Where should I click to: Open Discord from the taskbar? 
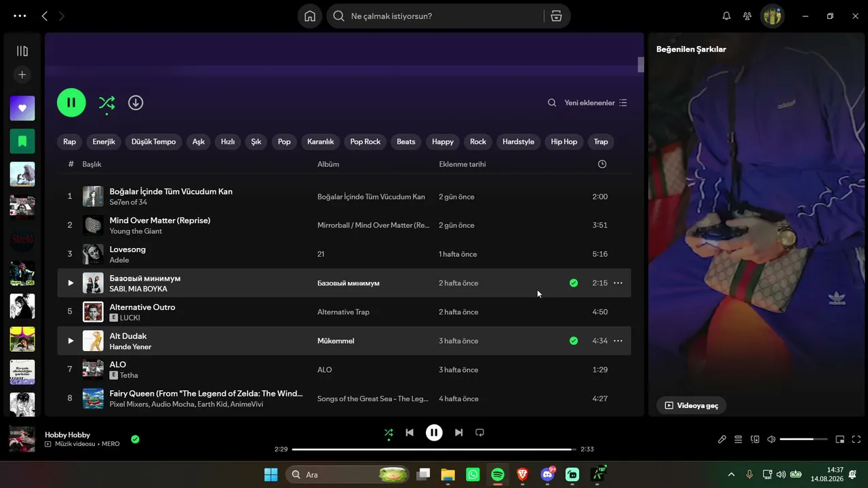[547, 474]
